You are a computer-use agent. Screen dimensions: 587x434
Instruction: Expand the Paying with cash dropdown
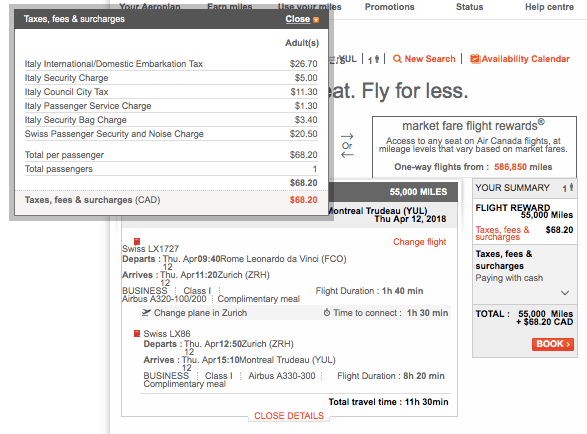565,293
